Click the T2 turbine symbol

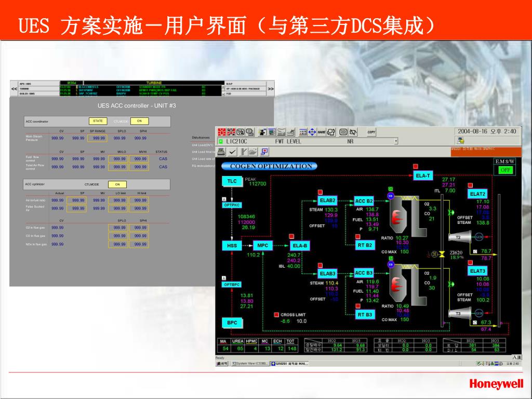pos(460,237)
